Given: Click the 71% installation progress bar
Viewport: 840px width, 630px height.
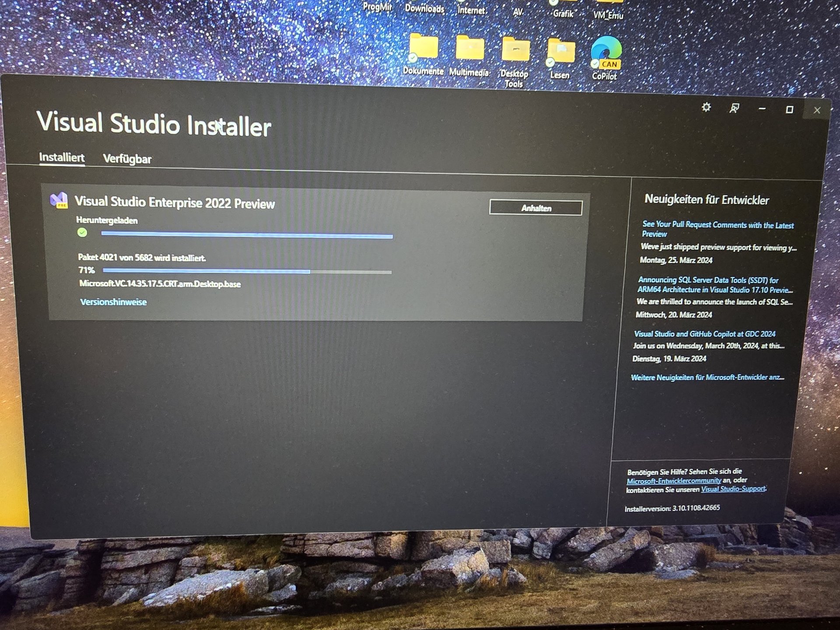Looking at the screenshot, I should click(247, 272).
